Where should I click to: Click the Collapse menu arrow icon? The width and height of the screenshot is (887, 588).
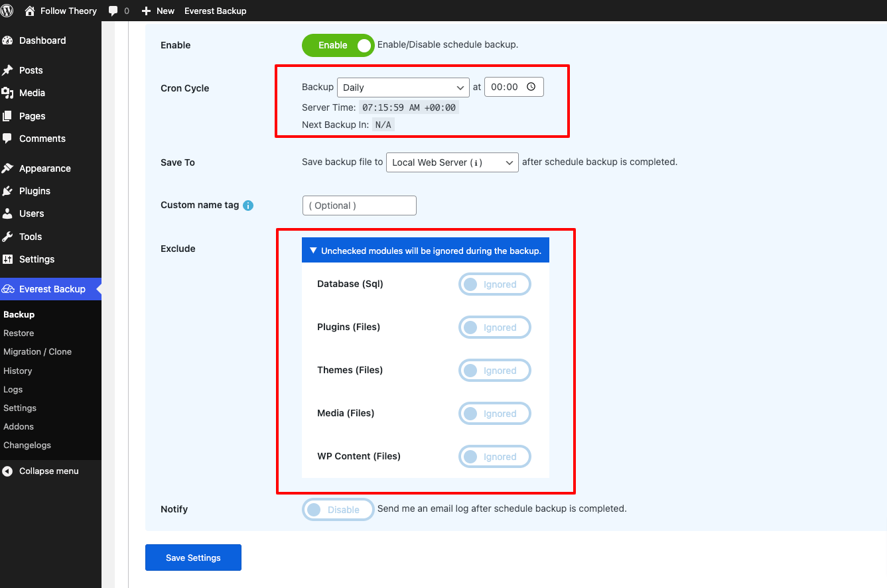[x=7, y=471]
